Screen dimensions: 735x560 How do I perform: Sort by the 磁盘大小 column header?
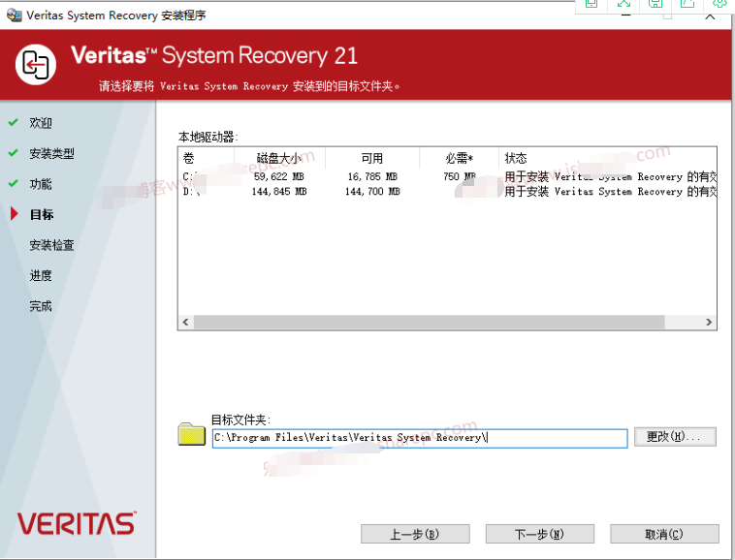point(279,158)
